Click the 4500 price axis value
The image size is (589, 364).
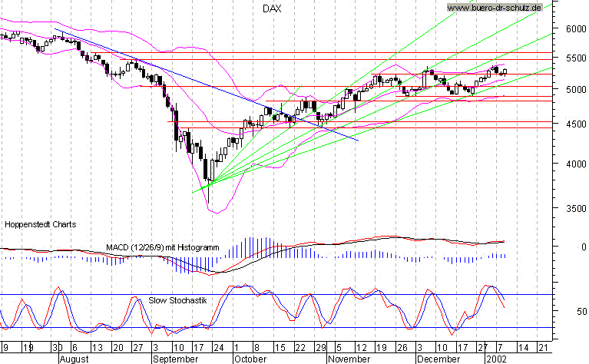576,124
